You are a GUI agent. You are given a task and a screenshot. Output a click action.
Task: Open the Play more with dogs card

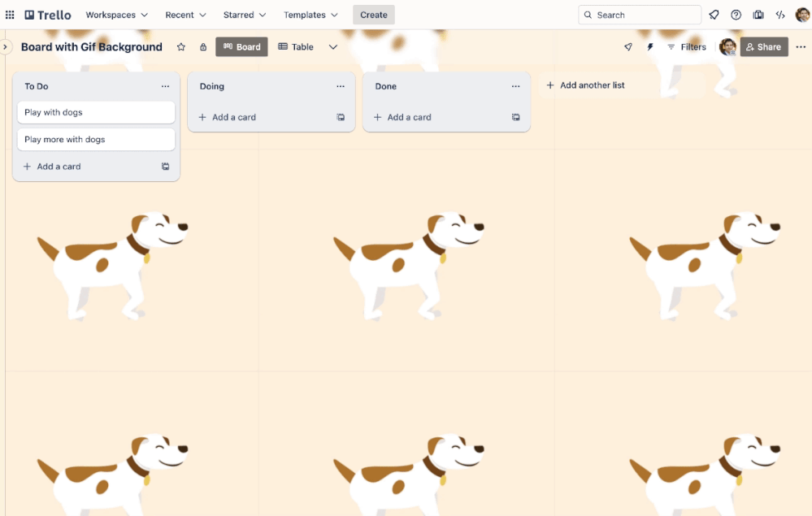click(96, 139)
